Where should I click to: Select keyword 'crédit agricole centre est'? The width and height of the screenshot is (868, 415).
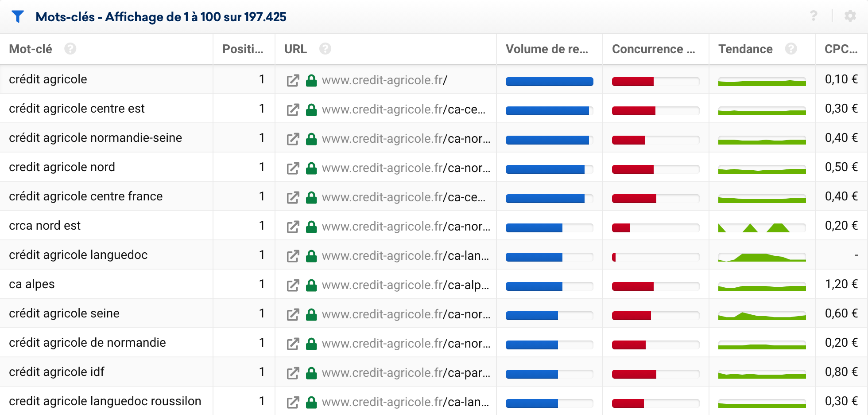coord(77,109)
